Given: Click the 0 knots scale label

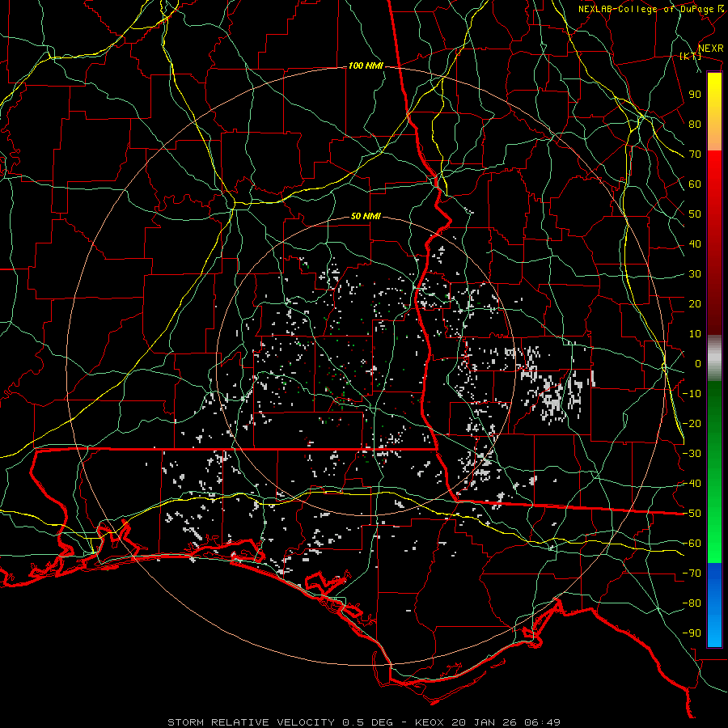Looking at the screenshot, I should [698, 364].
